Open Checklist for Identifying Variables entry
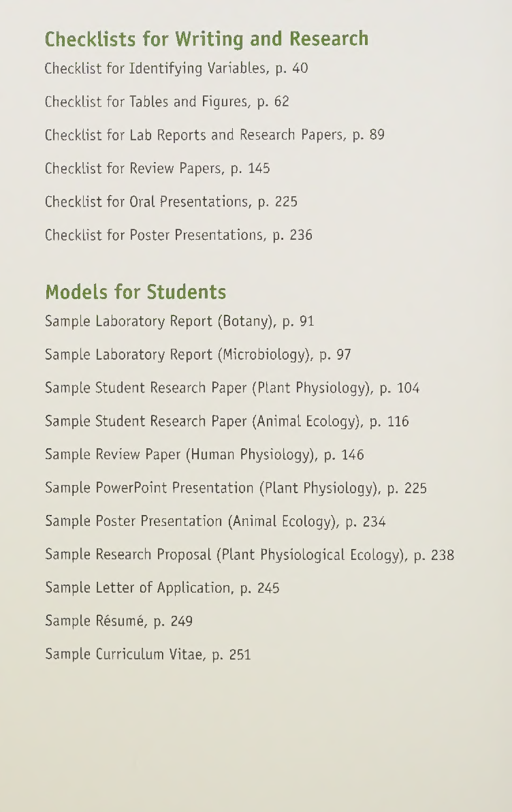This screenshot has width=512, height=812. (176, 68)
